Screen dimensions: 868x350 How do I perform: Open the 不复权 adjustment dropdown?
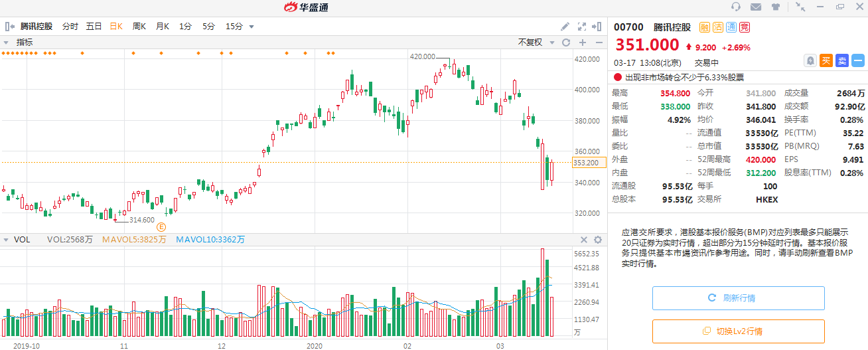tap(534, 43)
